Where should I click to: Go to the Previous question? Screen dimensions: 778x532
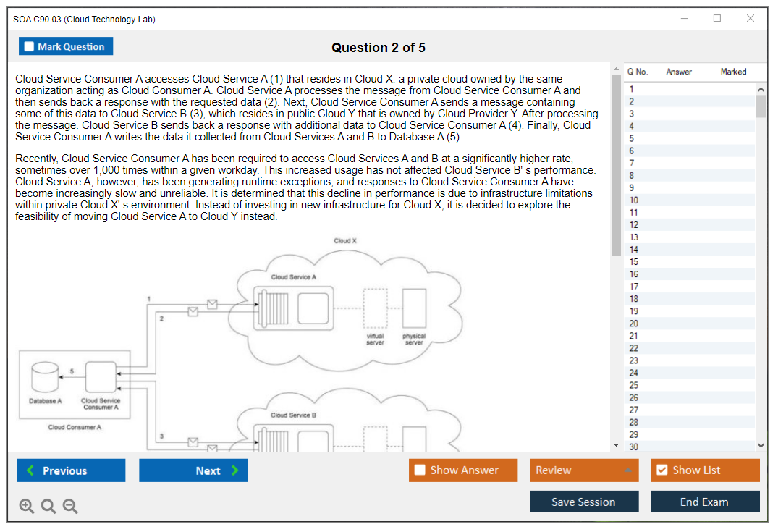tap(71, 470)
